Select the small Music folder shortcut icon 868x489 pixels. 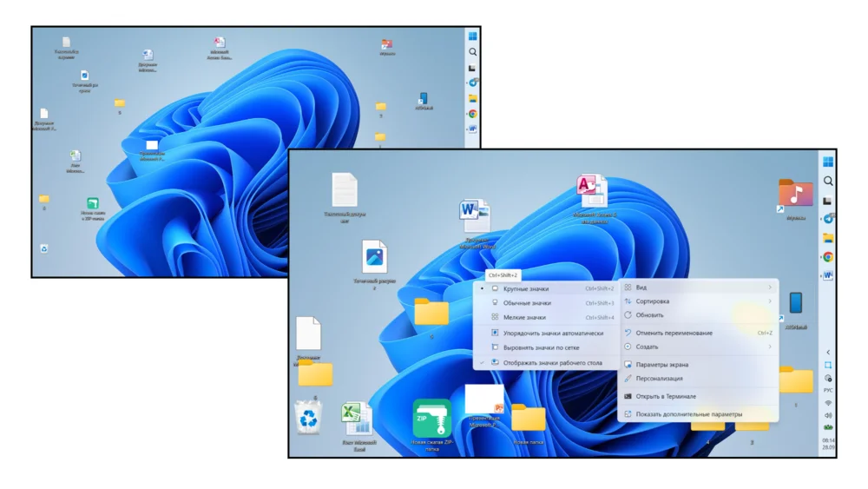click(387, 44)
